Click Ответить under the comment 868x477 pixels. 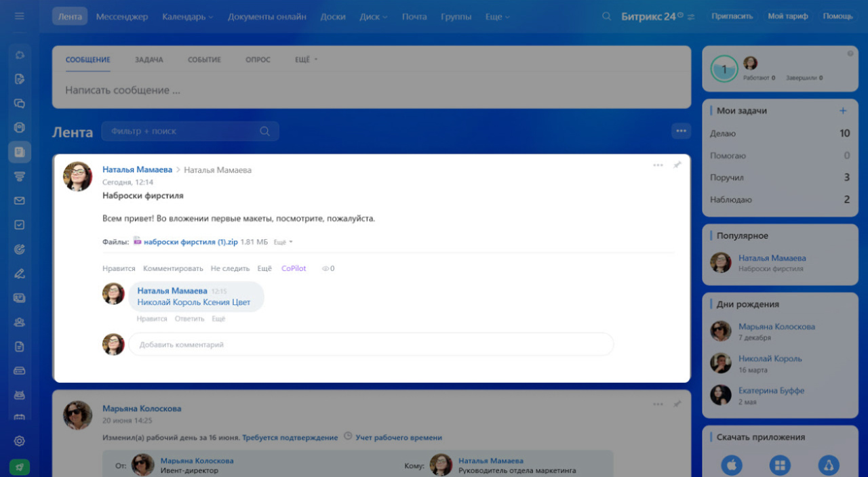click(189, 318)
